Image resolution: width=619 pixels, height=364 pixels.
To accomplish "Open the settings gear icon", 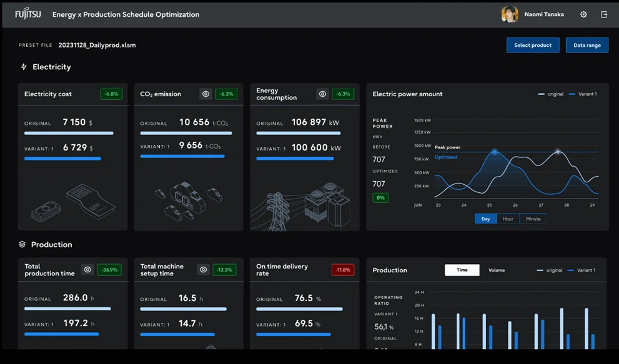I will point(583,14).
